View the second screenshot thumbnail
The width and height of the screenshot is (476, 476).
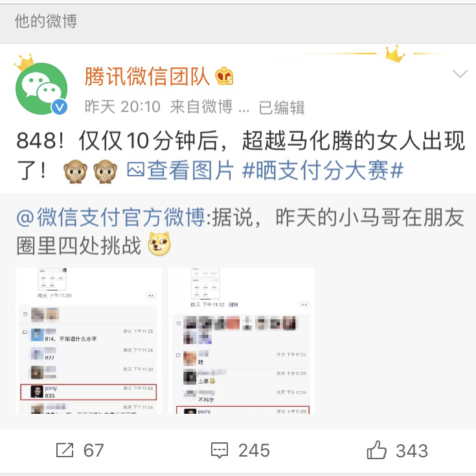point(242,340)
